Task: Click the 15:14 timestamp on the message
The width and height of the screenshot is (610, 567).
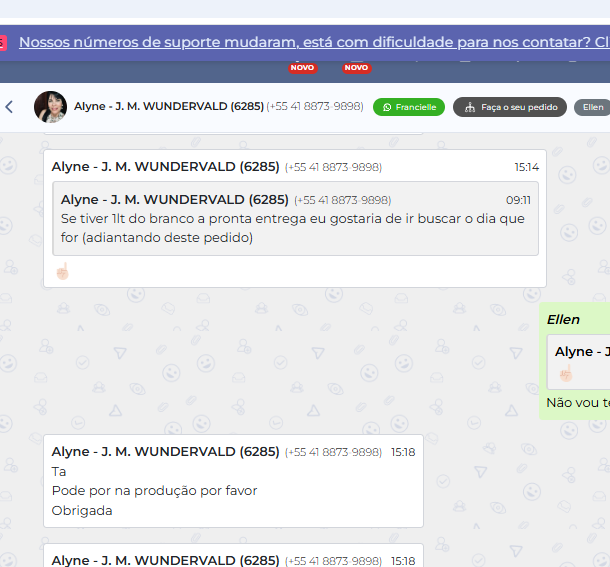Action: tap(526, 167)
